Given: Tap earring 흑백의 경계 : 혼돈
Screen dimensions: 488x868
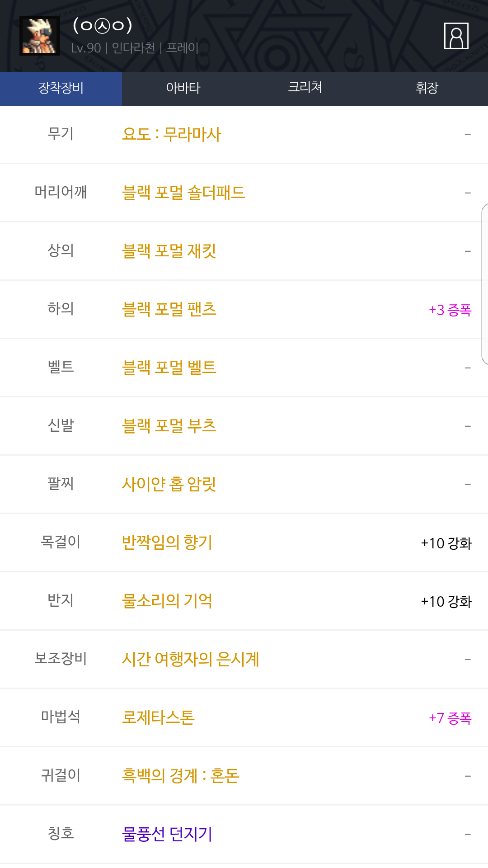Looking at the screenshot, I should [181, 776].
